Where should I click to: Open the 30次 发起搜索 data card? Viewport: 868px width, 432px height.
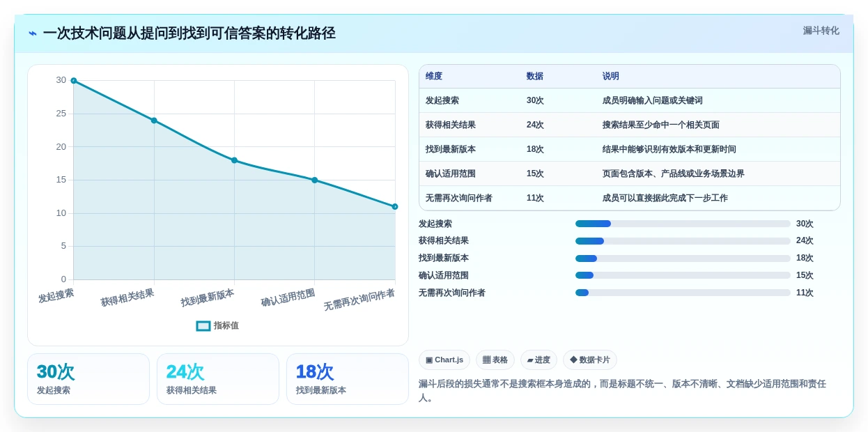(88, 379)
